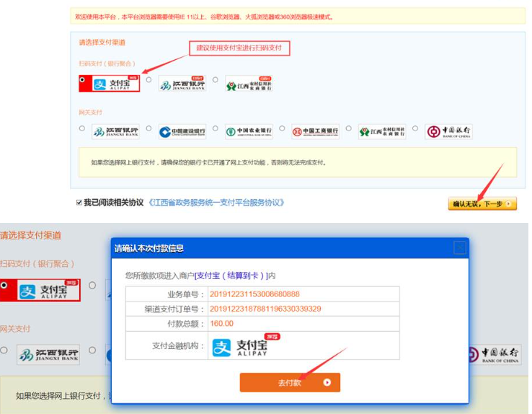This screenshot has width=532, height=414.
Task: Click 扫码支付（银行聚合） label on upper page
Action: click(107, 63)
